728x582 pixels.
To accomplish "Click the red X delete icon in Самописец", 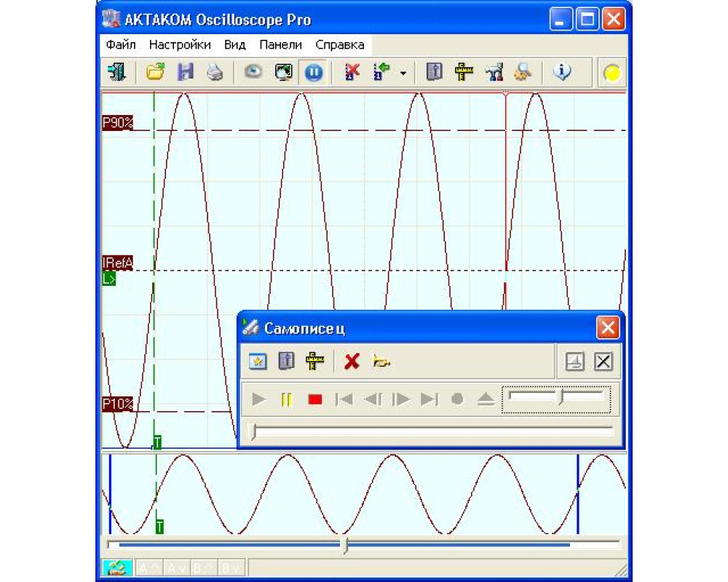I will (352, 362).
